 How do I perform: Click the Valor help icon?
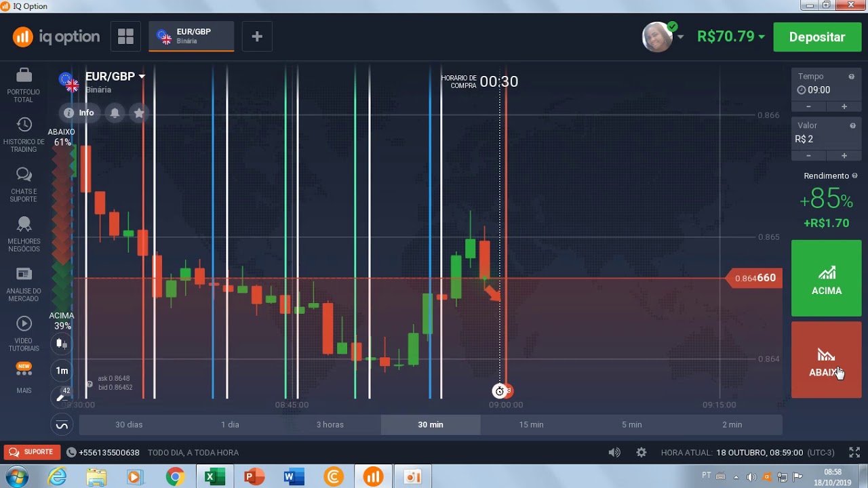pos(852,125)
